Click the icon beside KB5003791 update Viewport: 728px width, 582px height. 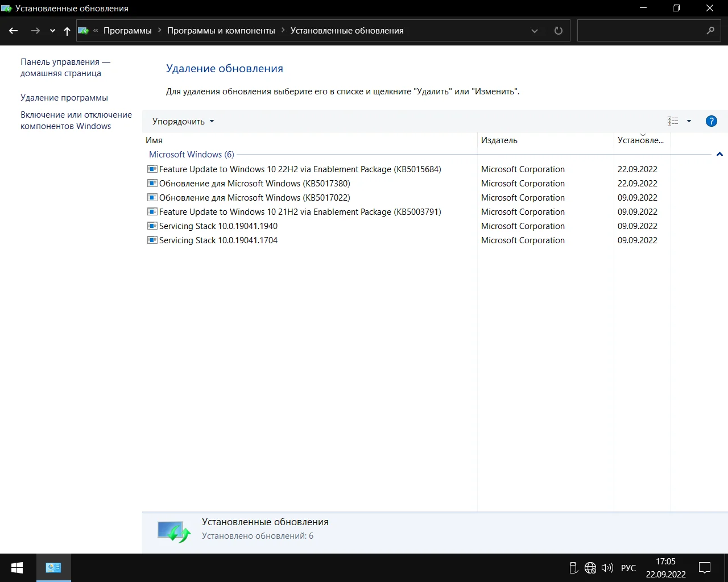coord(152,211)
